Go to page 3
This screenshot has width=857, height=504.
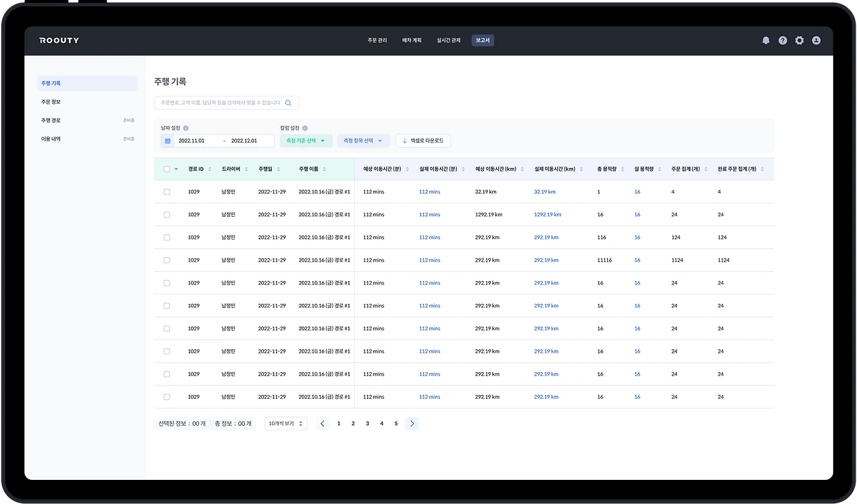pyautogui.click(x=368, y=424)
